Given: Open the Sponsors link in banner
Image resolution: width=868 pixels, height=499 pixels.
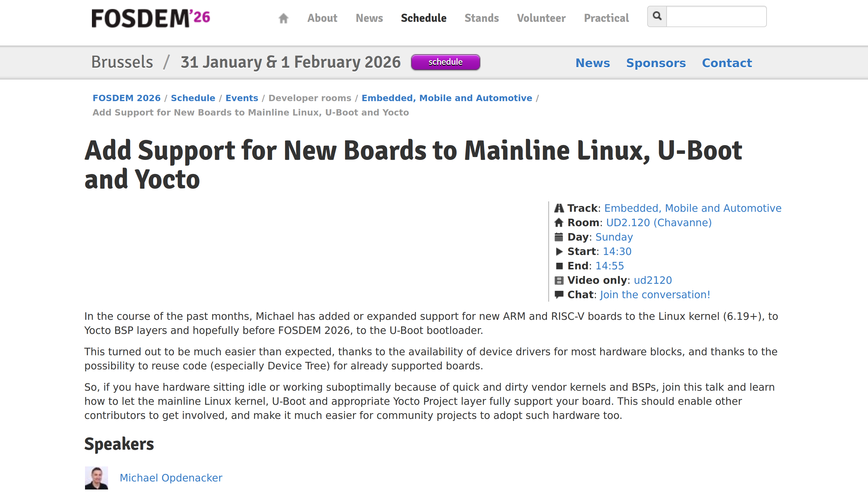Looking at the screenshot, I should [x=656, y=63].
